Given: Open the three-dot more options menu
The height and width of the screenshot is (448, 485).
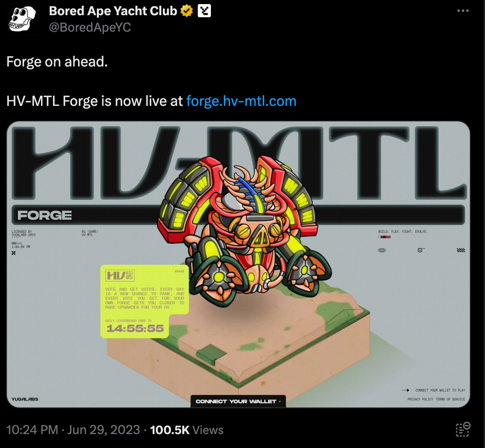Looking at the screenshot, I should click(463, 11).
